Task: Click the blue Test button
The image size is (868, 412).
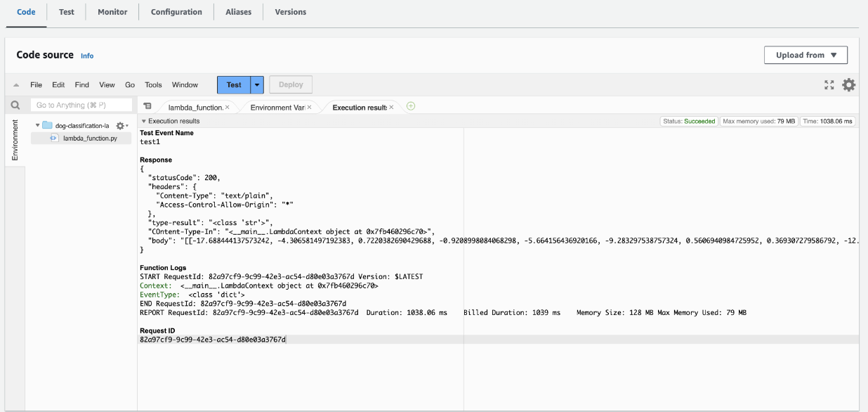Action: (234, 85)
